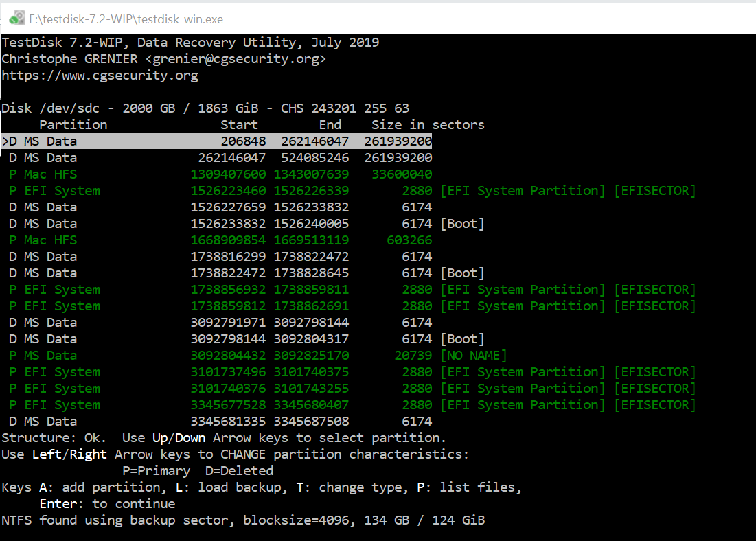Viewport: 756px width, 541px height.
Task: Click the Size in sectors column header
Action: tap(428, 124)
